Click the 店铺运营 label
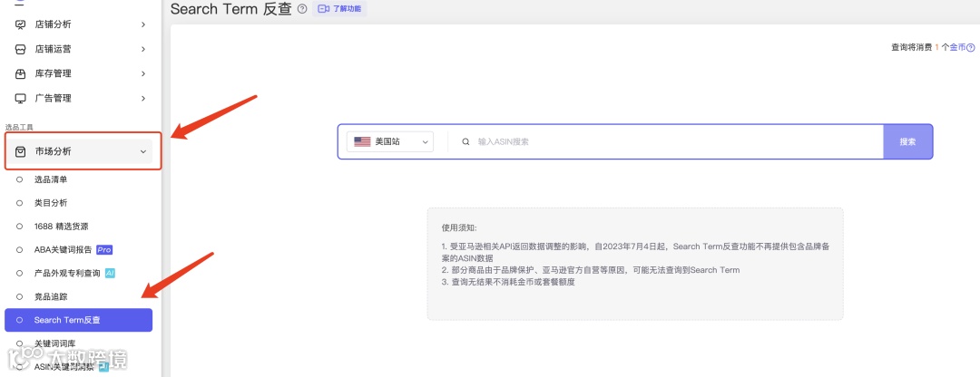 pos(54,49)
